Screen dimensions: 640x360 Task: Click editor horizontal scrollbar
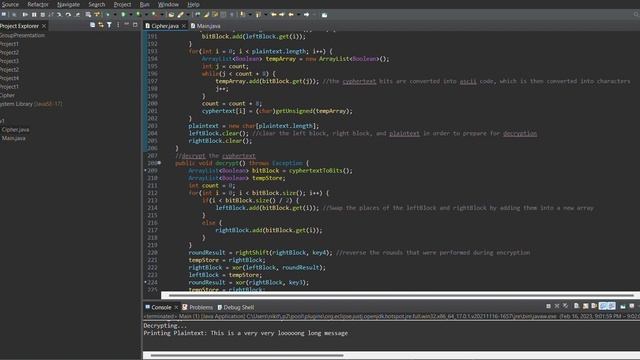(401, 295)
